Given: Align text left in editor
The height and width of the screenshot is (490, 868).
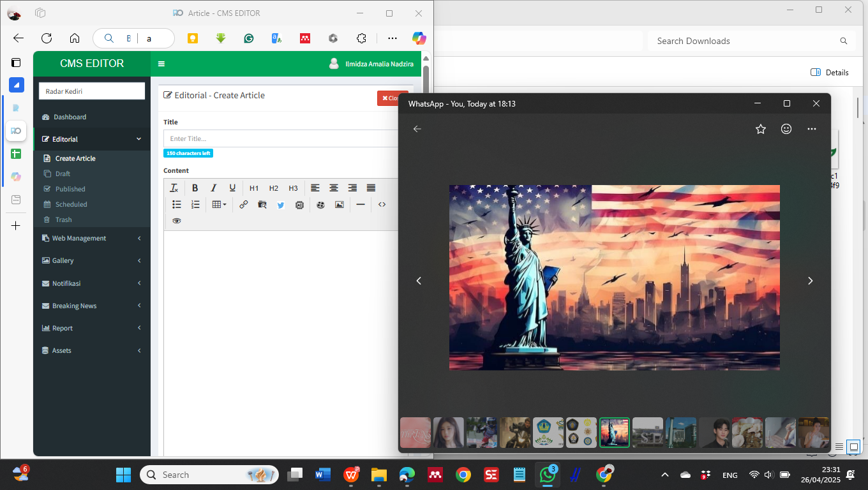Looking at the screenshot, I should (315, 188).
